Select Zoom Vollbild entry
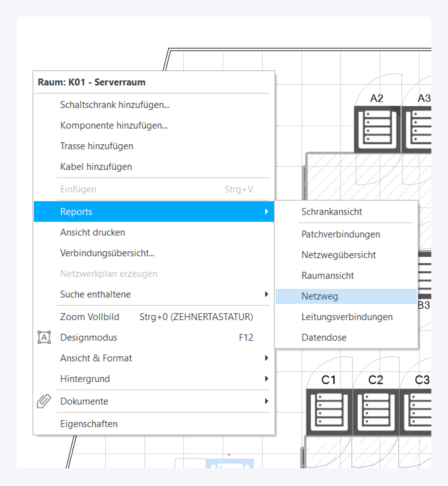Image resolution: width=448 pixels, height=486 pixels. (x=90, y=317)
